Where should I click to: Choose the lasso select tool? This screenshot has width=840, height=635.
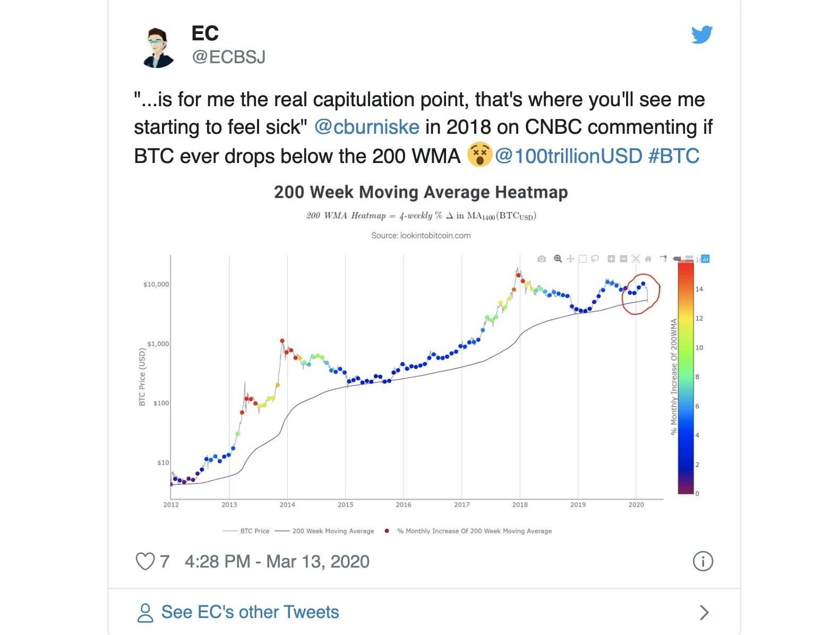tap(595, 259)
